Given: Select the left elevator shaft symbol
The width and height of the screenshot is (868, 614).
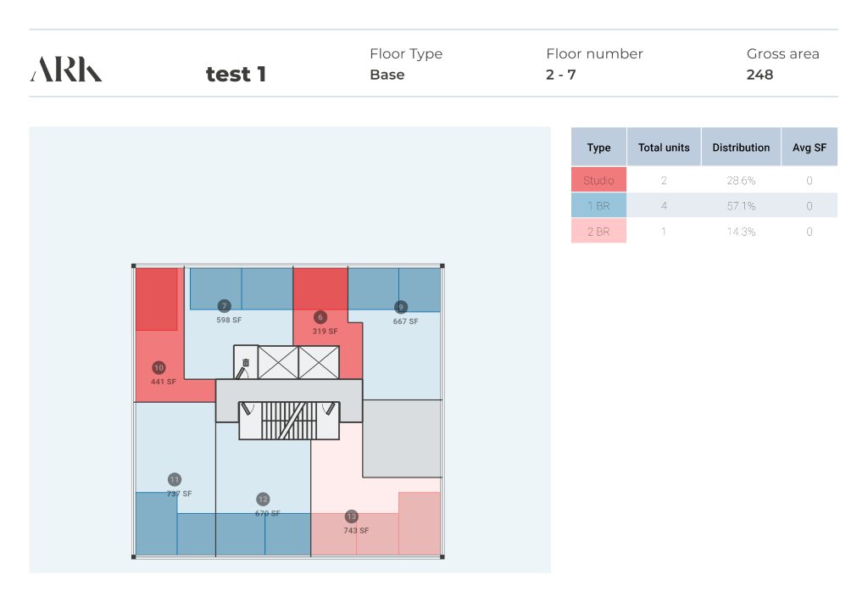Looking at the screenshot, I should [x=278, y=362].
